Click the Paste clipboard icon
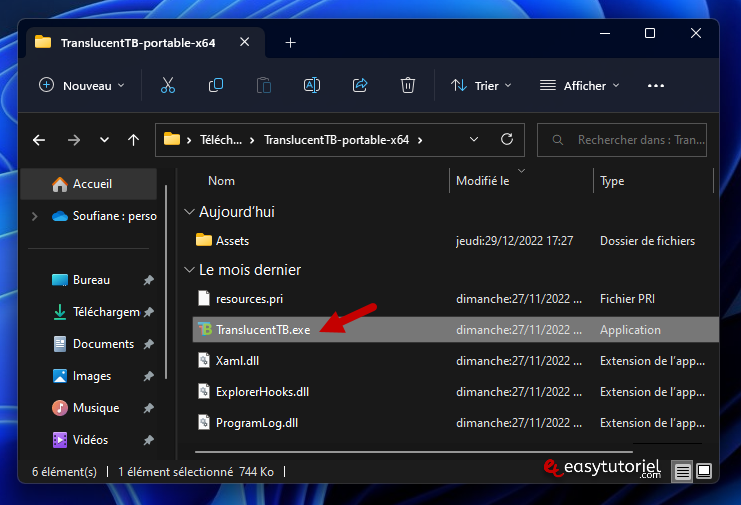741x505 pixels. [264, 86]
